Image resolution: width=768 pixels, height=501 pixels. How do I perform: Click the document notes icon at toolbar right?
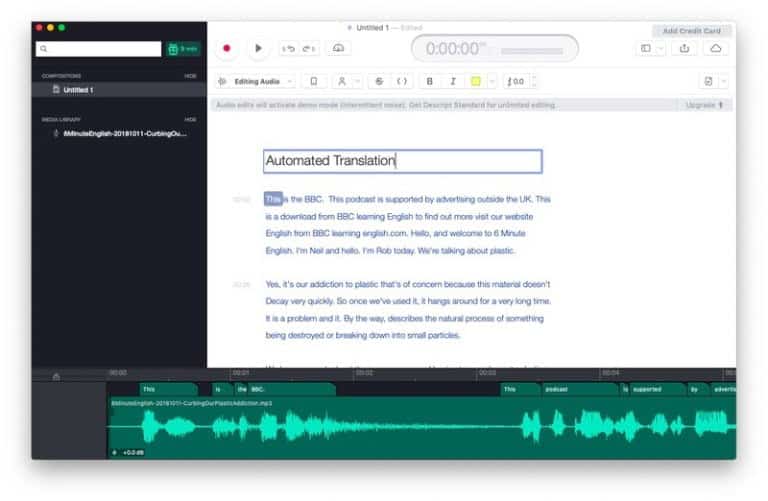[x=708, y=81]
